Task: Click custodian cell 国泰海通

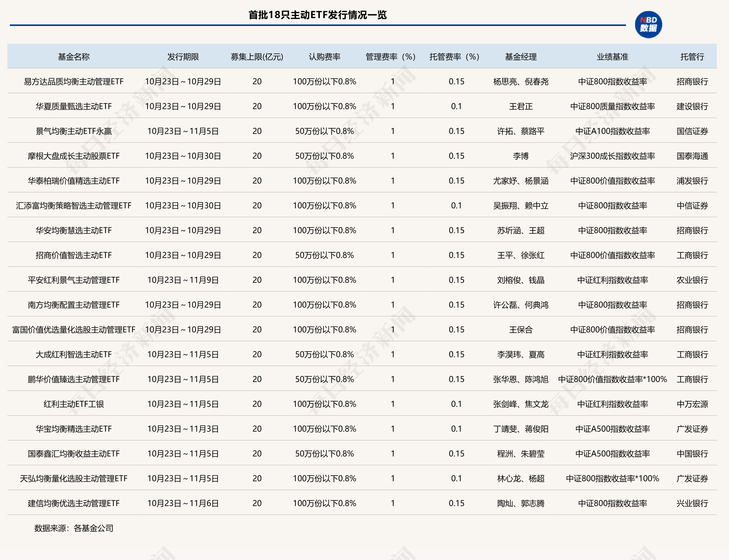Action: pyautogui.click(x=692, y=156)
